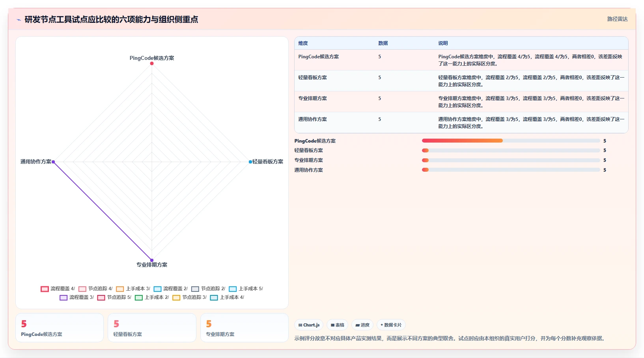The height and width of the screenshot is (358, 644).
Task: Click the 专业排期方案 axis label on radar
Action: pos(152,265)
